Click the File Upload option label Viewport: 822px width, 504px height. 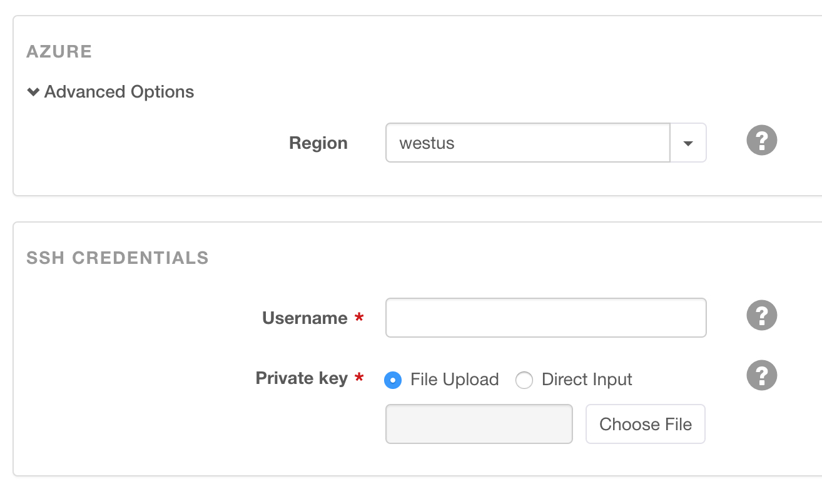(454, 380)
